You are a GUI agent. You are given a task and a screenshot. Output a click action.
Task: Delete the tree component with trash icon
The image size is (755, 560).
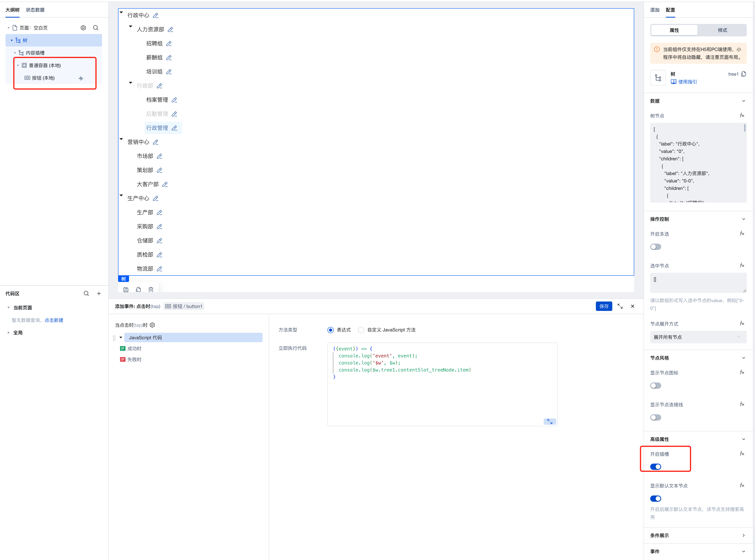point(151,290)
